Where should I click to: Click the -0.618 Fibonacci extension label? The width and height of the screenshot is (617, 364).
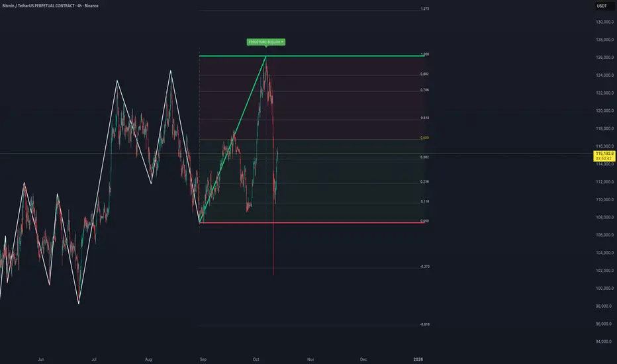(x=424, y=325)
